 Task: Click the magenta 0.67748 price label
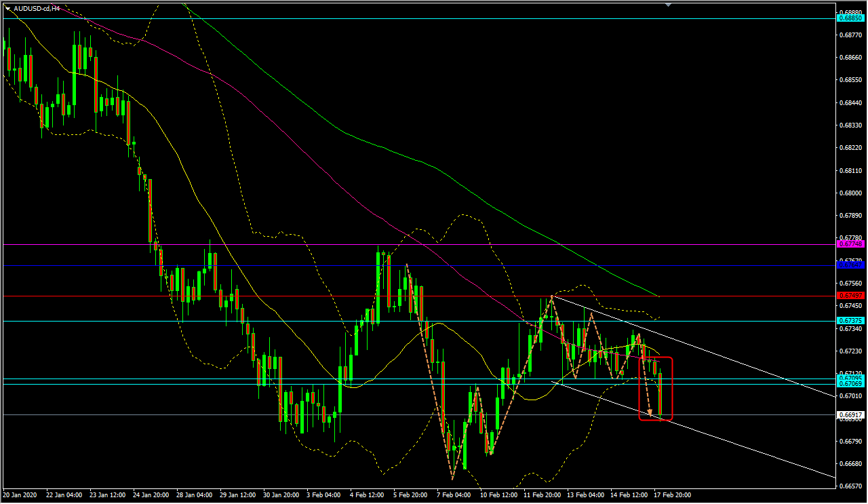[x=850, y=244]
